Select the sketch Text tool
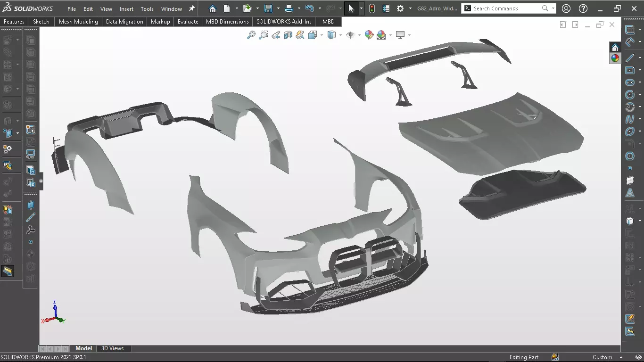Viewport: 644px width, 362px height. 630,193
